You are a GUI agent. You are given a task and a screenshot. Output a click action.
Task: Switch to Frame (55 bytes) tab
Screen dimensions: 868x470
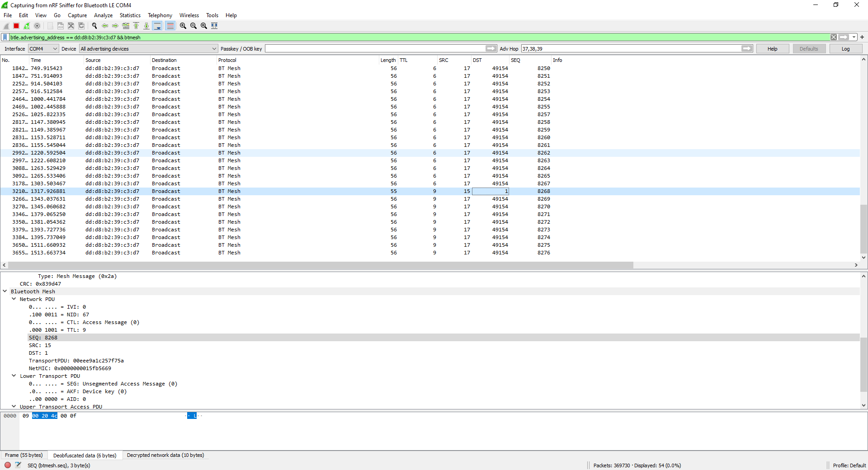pyautogui.click(x=24, y=455)
